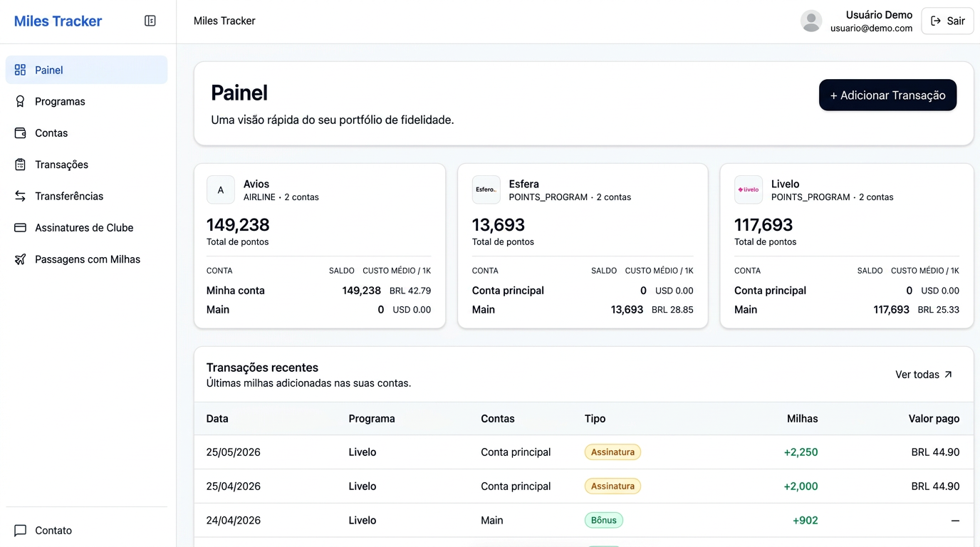The height and width of the screenshot is (547, 980).
Task: Click the Milhas column header
Action: coord(803,419)
